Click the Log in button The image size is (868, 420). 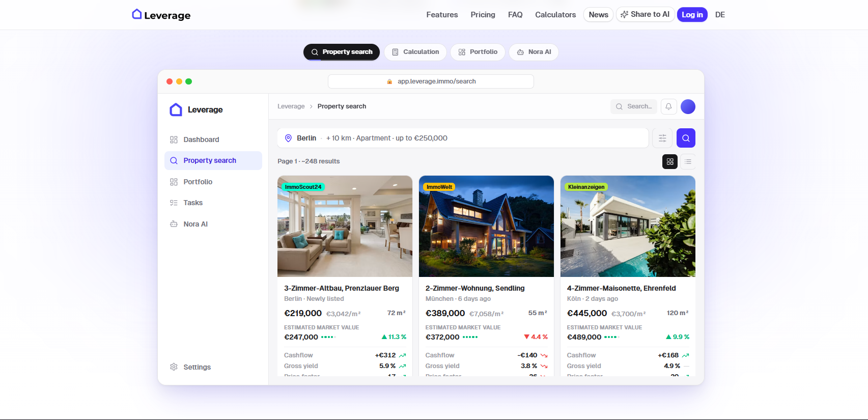pyautogui.click(x=692, y=15)
